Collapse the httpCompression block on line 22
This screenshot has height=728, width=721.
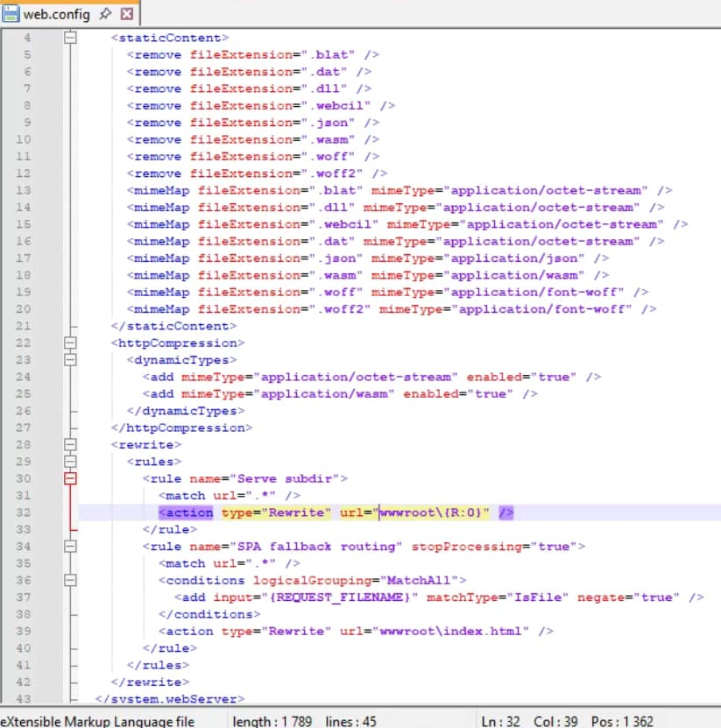point(71,343)
